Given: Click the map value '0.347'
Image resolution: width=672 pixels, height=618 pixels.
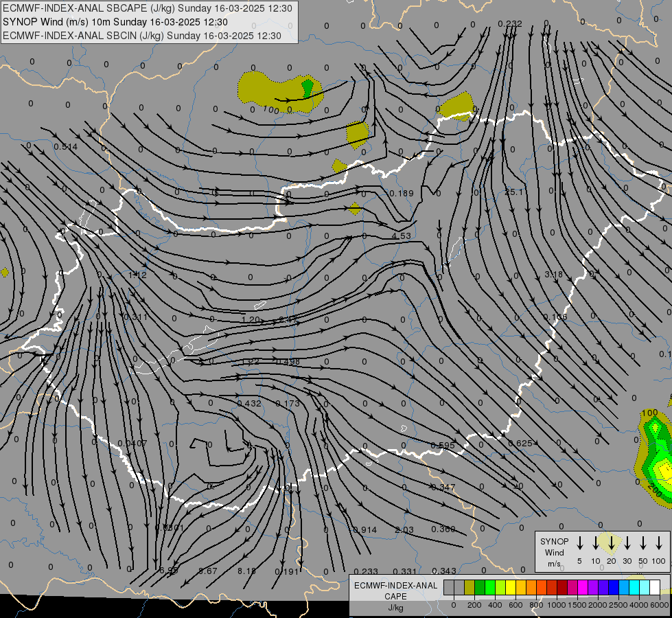Looking at the screenshot, I should (x=443, y=488).
